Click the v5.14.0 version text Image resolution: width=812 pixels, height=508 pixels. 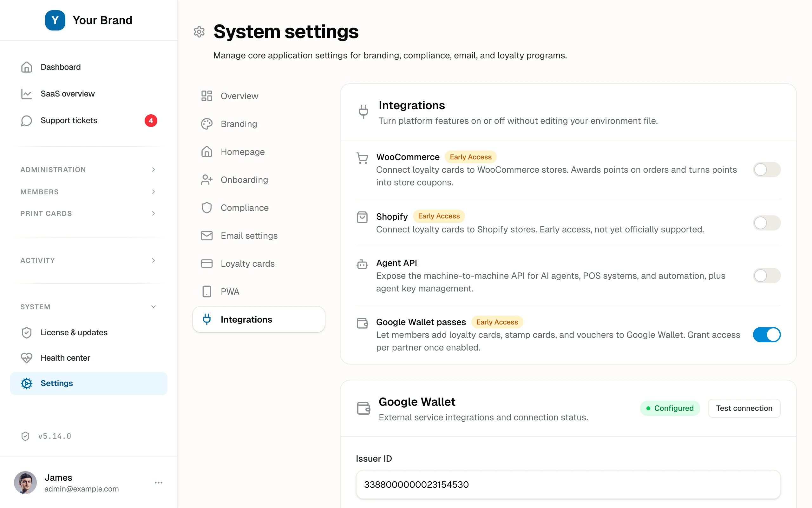click(55, 436)
